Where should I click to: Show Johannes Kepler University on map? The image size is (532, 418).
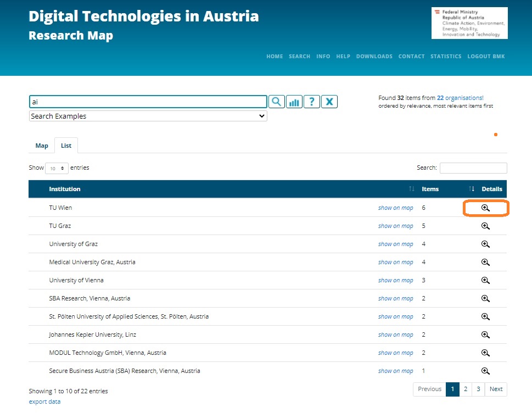[396, 335]
